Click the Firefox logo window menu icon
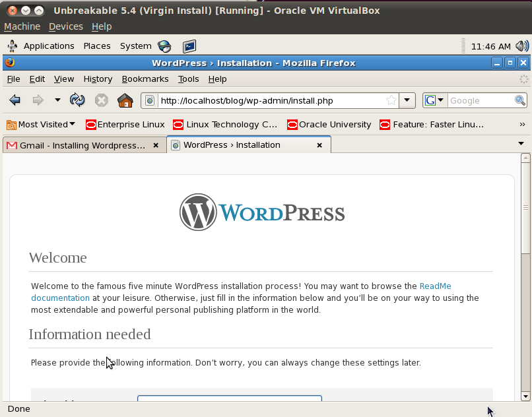The height and width of the screenshot is (417, 532). 10,63
